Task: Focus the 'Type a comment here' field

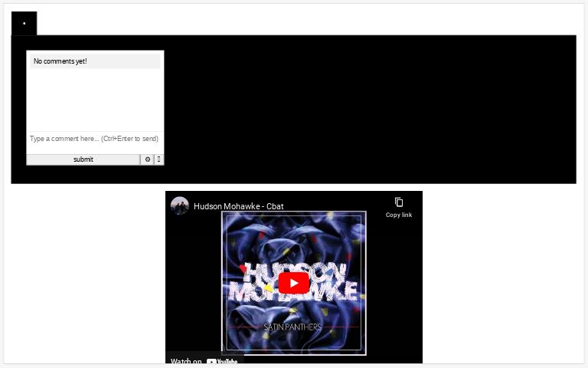Action: (95, 139)
